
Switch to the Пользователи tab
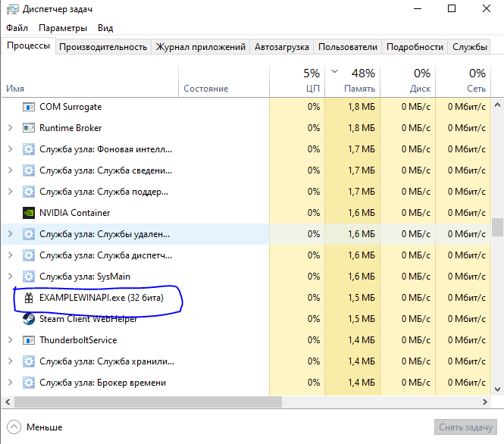[348, 47]
